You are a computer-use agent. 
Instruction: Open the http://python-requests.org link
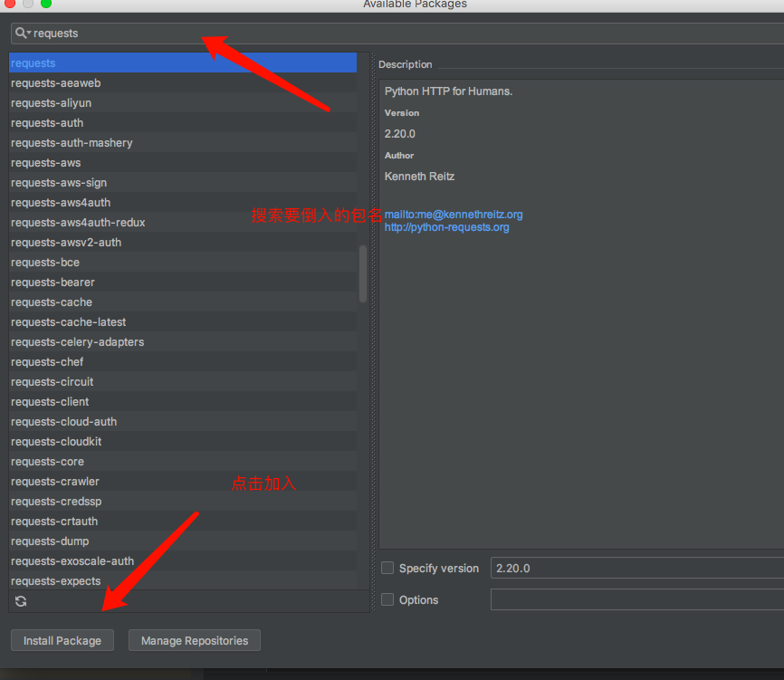(446, 227)
